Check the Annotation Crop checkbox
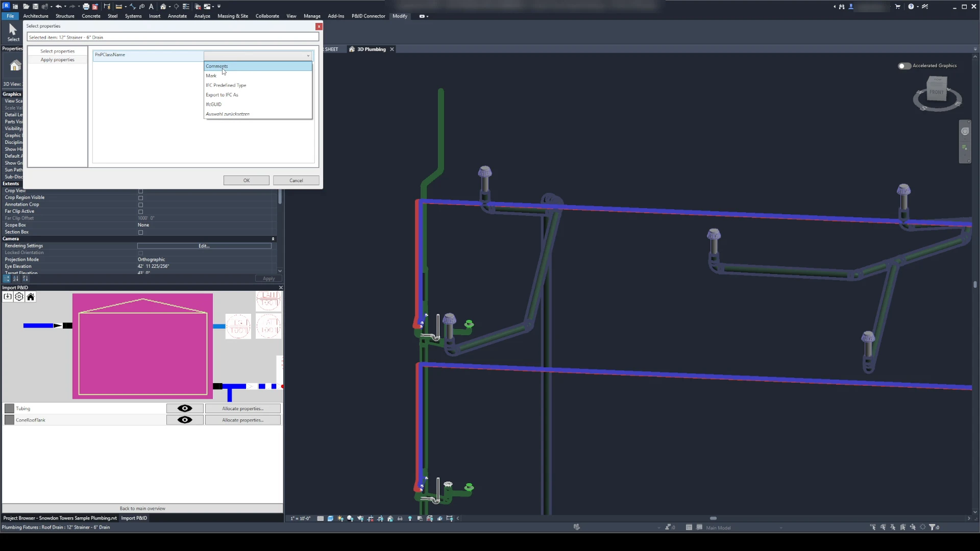 pyautogui.click(x=141, y=205)
